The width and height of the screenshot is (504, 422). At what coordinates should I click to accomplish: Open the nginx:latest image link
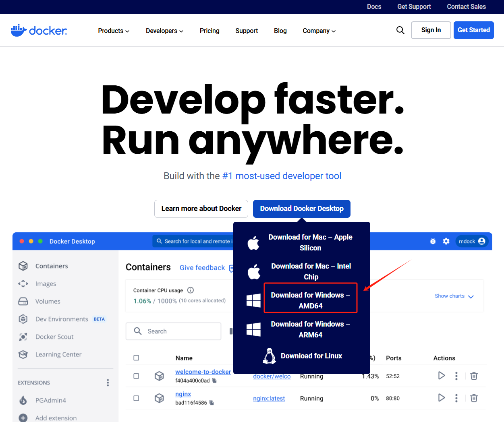point(269,398)
